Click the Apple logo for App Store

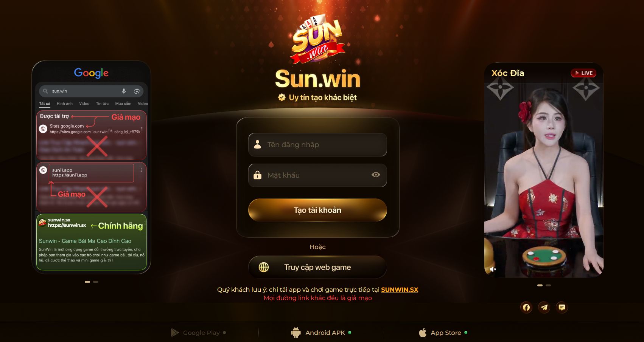coord(423,333)
